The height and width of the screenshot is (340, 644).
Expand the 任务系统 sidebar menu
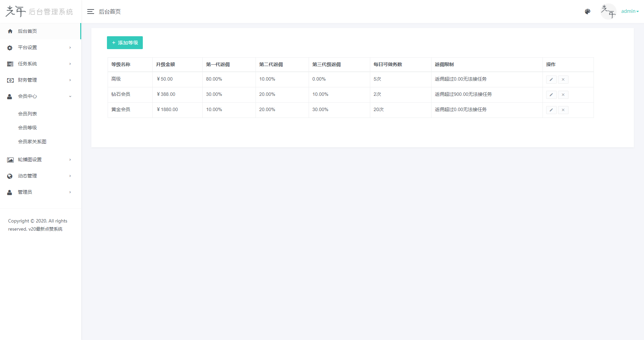pos(40,64)
